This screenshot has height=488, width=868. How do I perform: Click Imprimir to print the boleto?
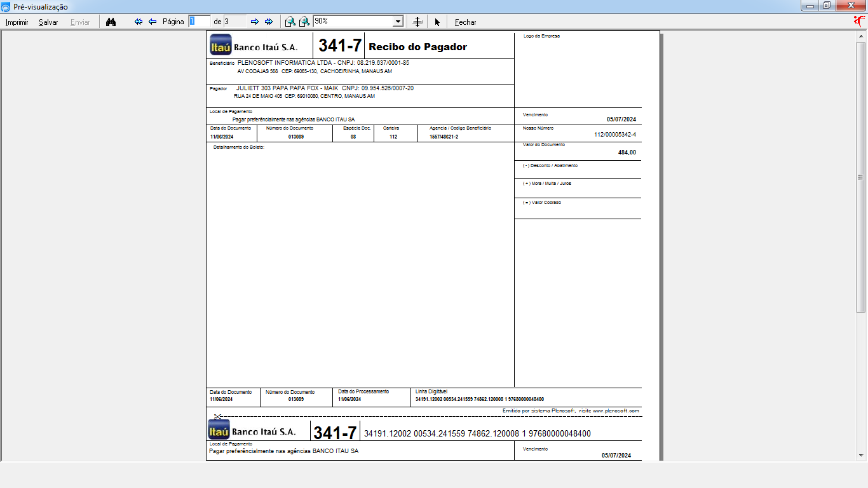tap(17, 22)
